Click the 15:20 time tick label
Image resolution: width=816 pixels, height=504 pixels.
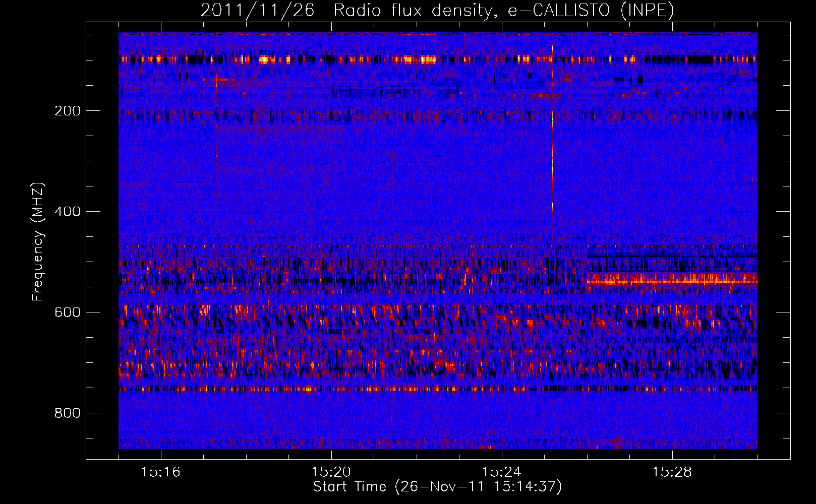coord(331,472)
